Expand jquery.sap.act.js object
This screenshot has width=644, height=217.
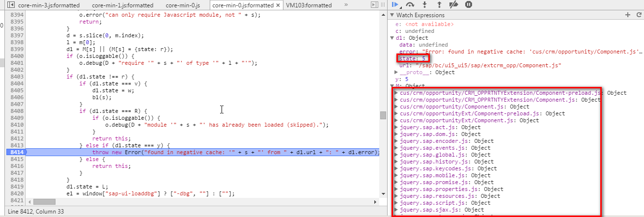(397, 127)
